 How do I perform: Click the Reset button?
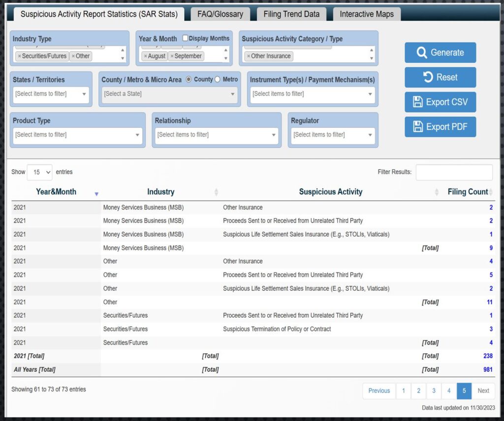click(440, 77)
